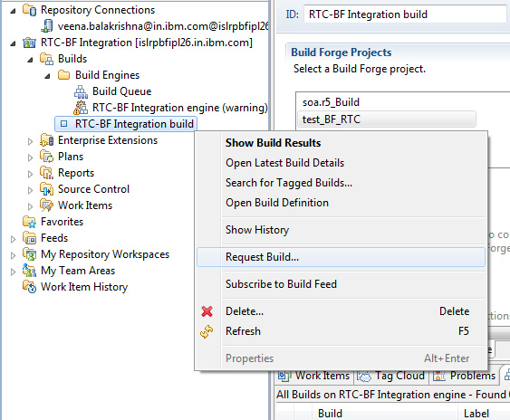
Task: Expand the Enterprise Extensions node
Action: (30, 141)
